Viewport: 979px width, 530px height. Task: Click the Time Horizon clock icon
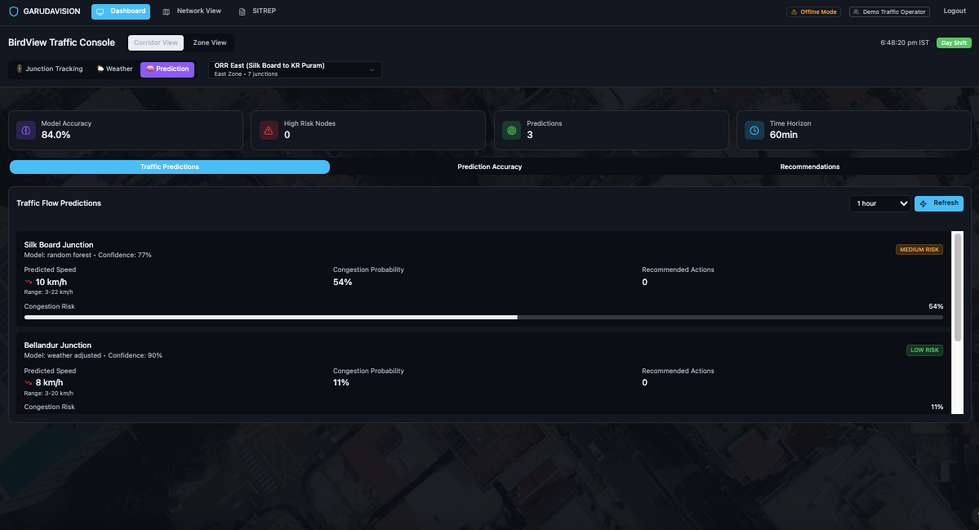[754, 130]
